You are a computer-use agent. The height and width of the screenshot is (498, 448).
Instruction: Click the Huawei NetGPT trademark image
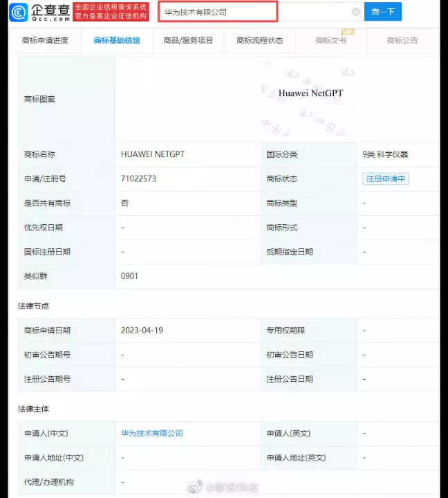[x=309, y=99]
